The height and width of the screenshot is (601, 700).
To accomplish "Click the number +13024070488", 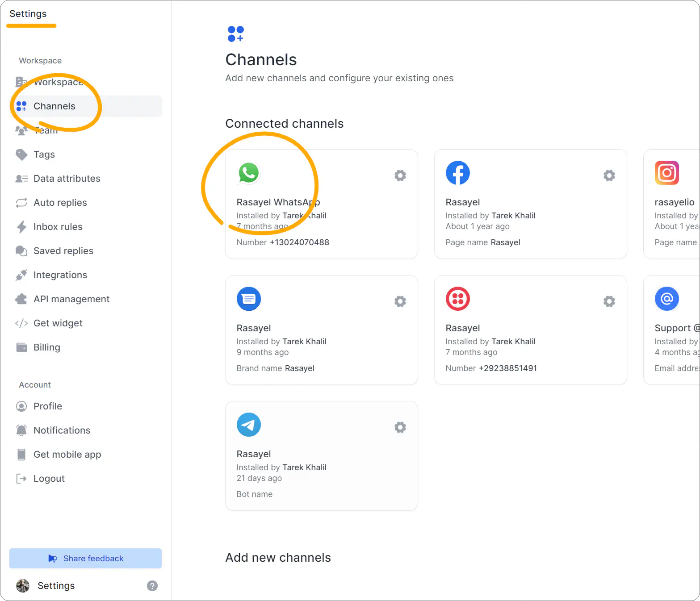I will (299, 242).
